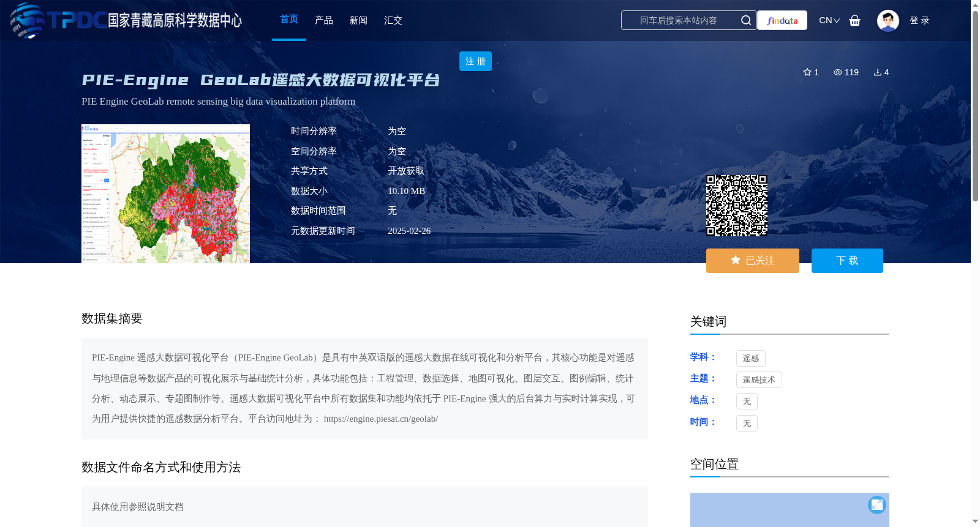980x527 pixels.
Task: Go to the 首页 tab
Action: [x=289, y=20]
